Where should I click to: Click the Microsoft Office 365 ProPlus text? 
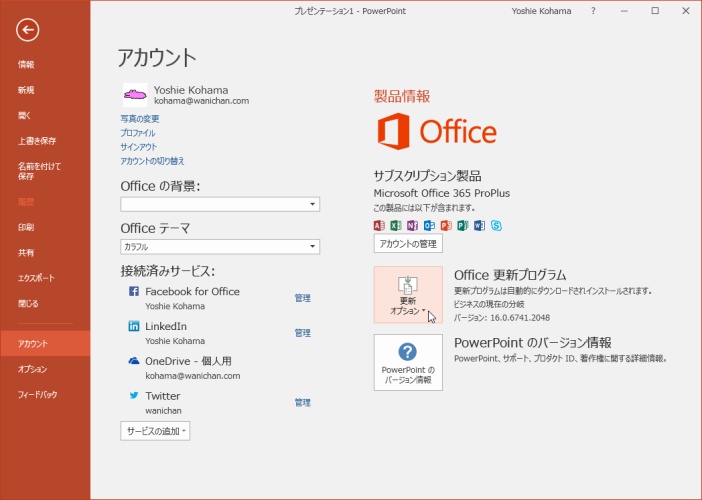click(x=441, y=193)
